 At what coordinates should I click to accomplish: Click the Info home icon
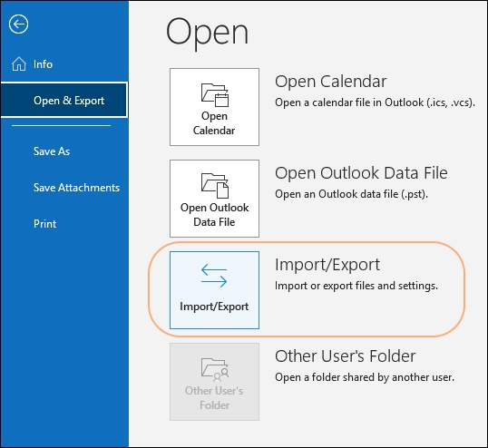[x=19, y=64]
